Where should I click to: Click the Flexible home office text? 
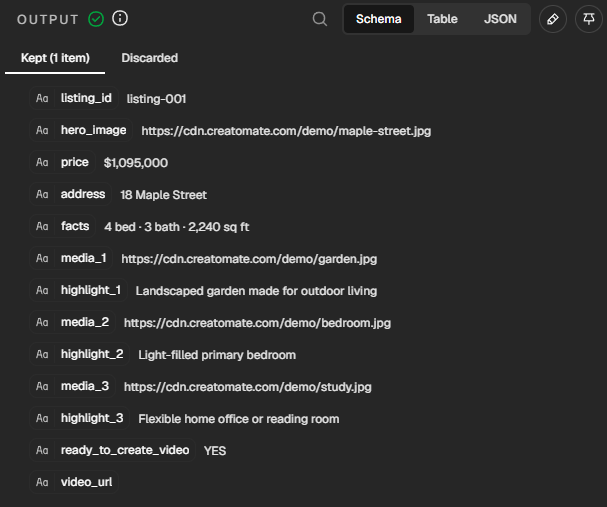pos(239,419)
